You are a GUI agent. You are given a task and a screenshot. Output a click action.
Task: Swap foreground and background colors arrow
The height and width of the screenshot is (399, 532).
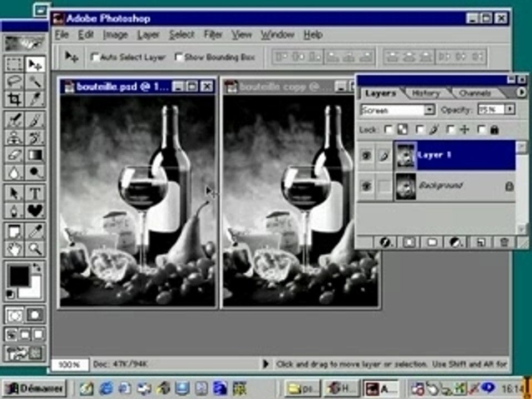coord(37,268)
